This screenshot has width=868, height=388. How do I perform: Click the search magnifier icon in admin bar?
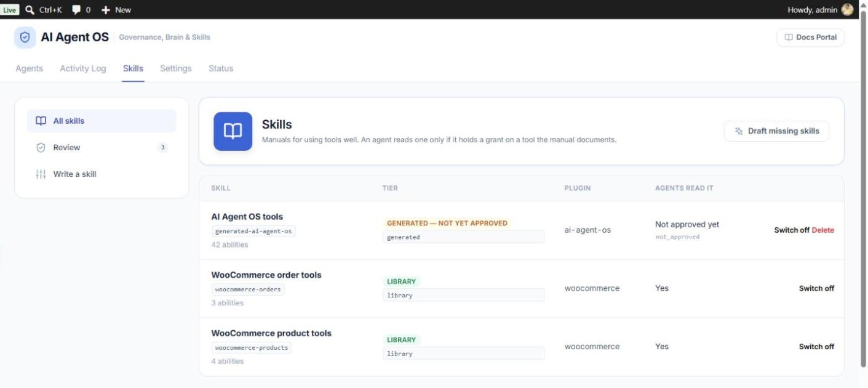[30, 10]
